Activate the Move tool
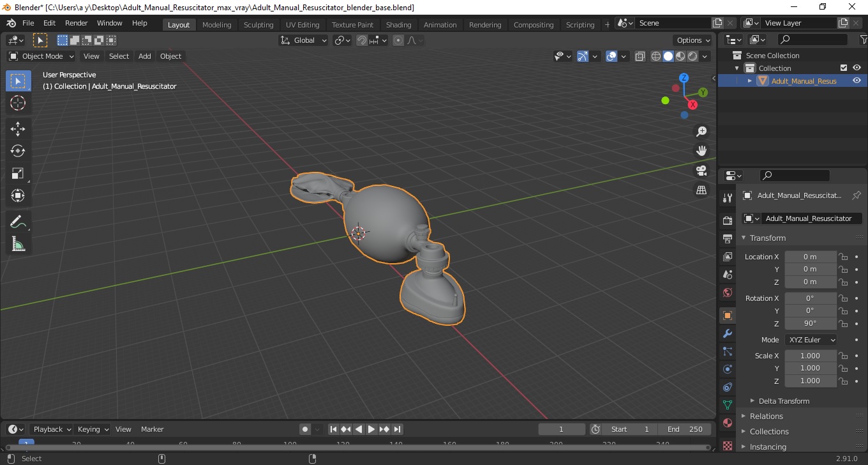 pos(18,128)
